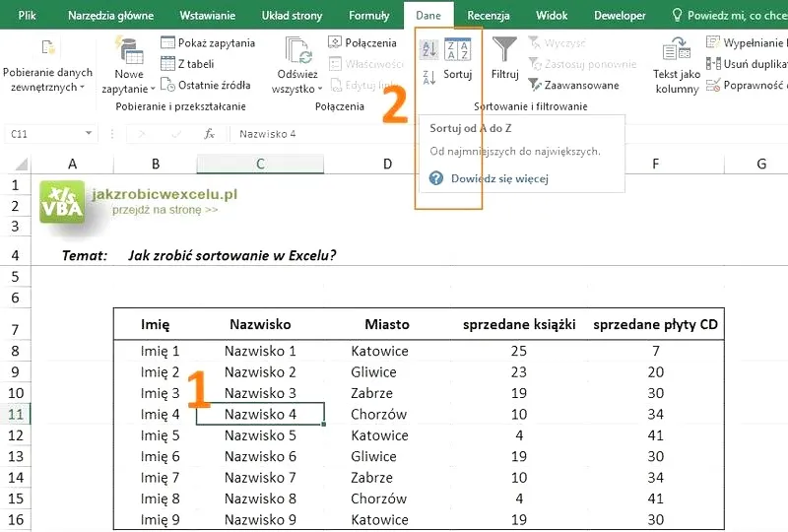Open the Name Box dropdown arrow
Image resolution: width=788 pixels, height=532 pixels.
[x=89, y=133]
